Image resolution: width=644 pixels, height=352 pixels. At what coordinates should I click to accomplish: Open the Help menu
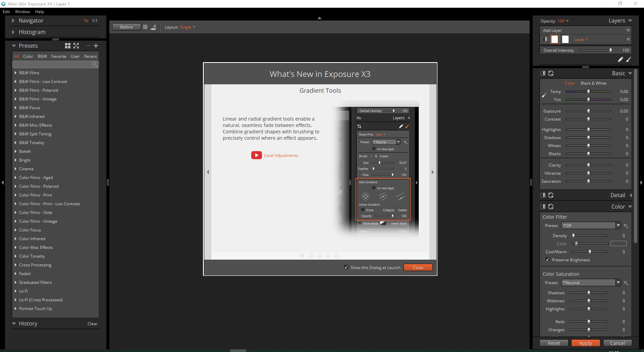coord(40,11)
